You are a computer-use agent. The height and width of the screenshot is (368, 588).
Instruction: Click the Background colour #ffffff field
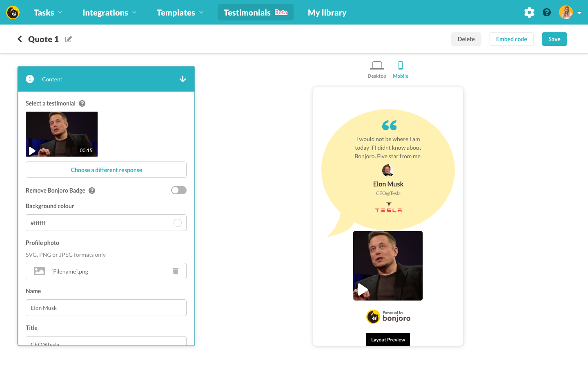pyautogui.click(x=106, y=223)
